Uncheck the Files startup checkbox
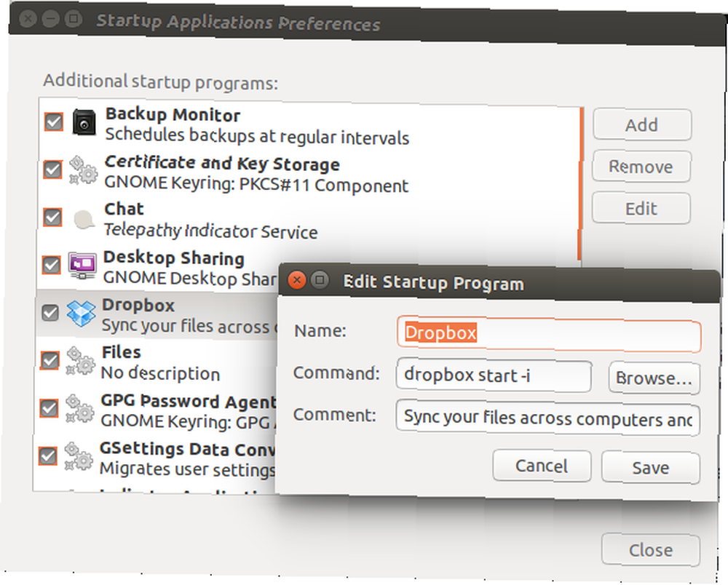Screen dimensions: 728x585 [50, 360]
